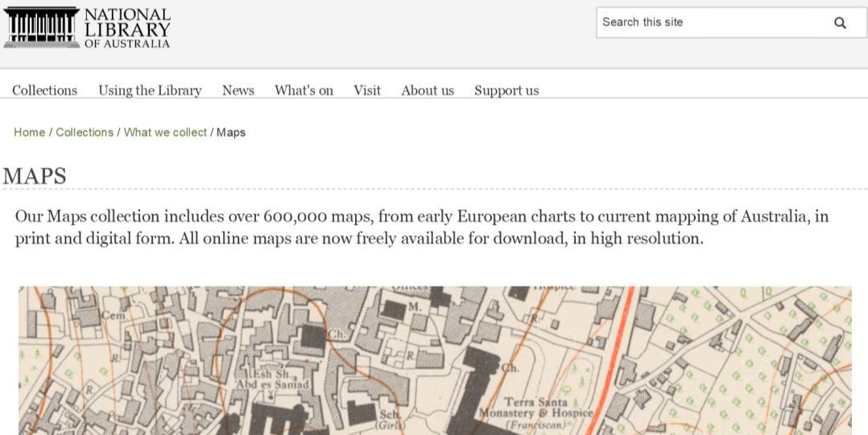Go to the Home breadcrumb link
This screenshot has width=868, height=435.
pyautogui.click(x=29, y=132)
